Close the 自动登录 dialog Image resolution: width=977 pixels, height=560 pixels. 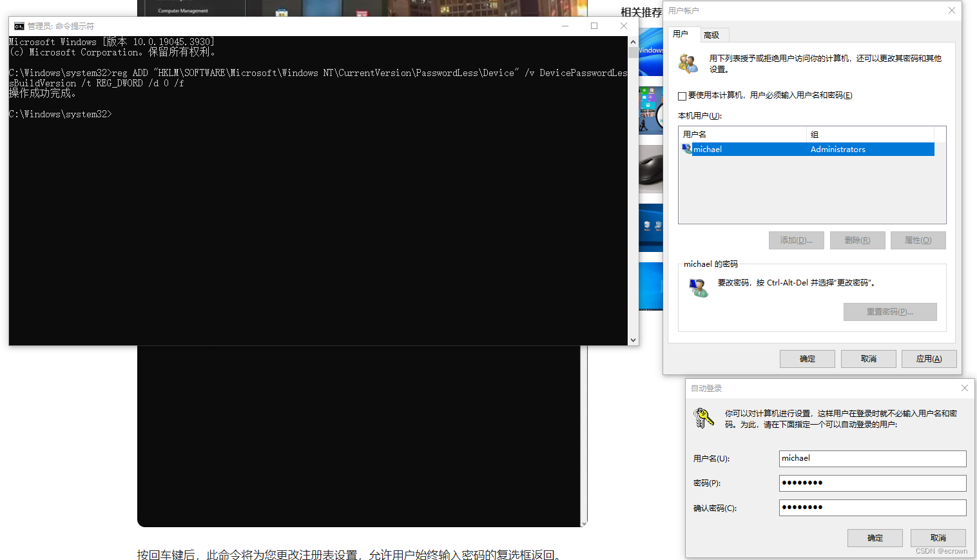click(964, 388)
